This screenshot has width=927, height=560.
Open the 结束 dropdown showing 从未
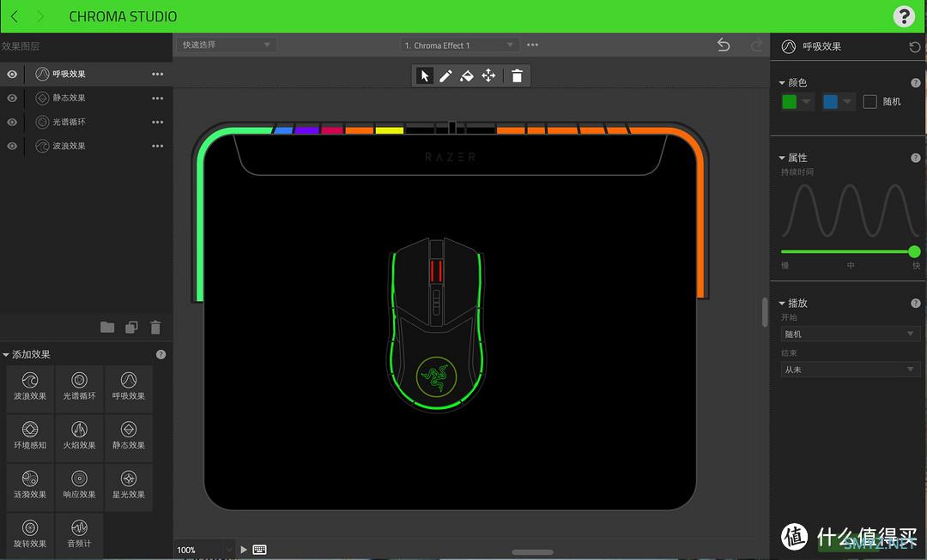click(x=850, y=370)
